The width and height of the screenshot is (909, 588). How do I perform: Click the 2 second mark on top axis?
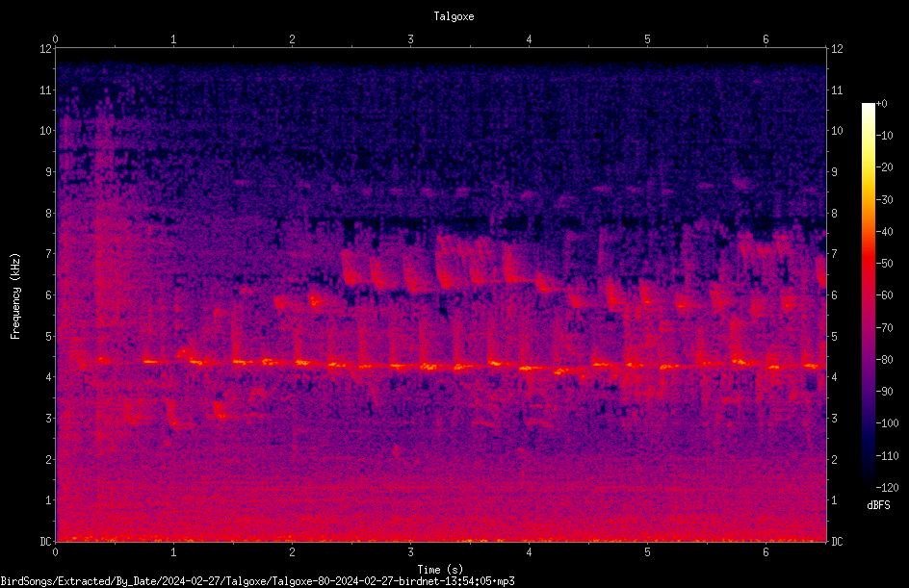pyautogui.click(x=292, y=39)
